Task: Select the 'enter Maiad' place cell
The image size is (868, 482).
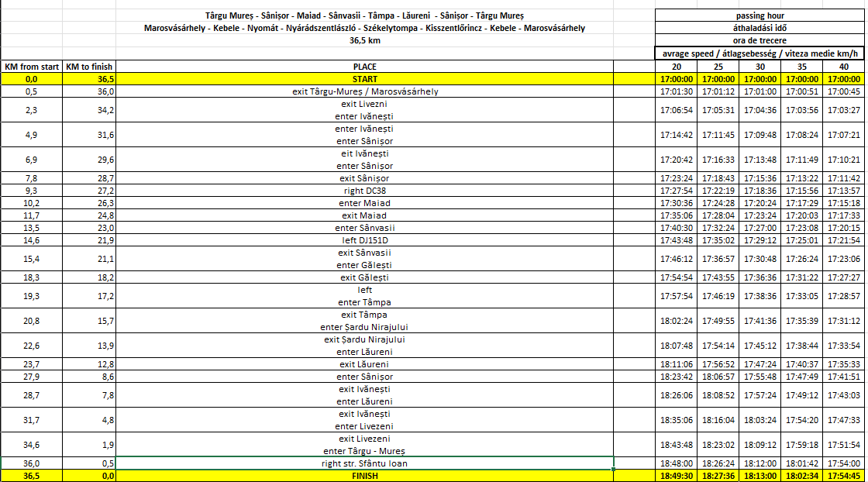Action: [x=364, y=203]
